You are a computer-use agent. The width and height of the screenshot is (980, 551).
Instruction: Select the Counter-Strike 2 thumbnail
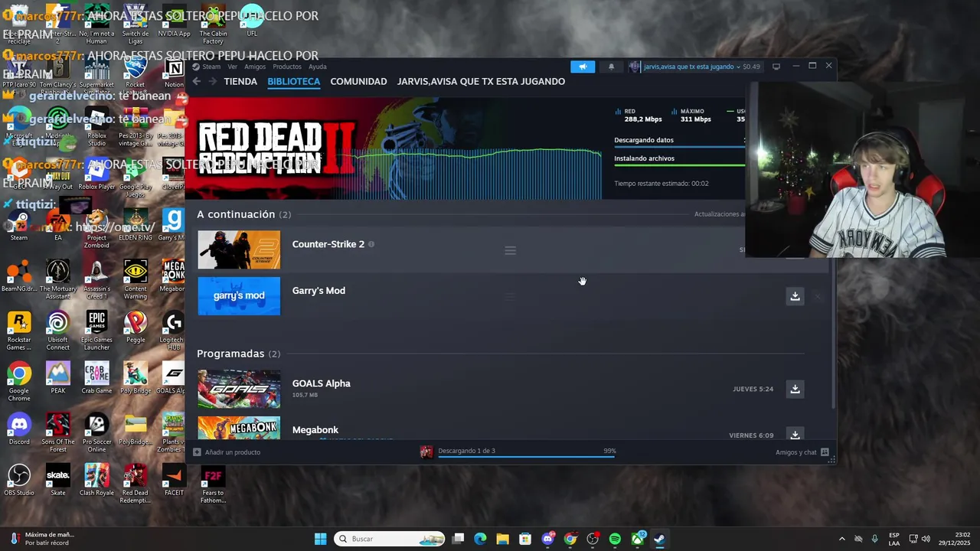[239, 250]
